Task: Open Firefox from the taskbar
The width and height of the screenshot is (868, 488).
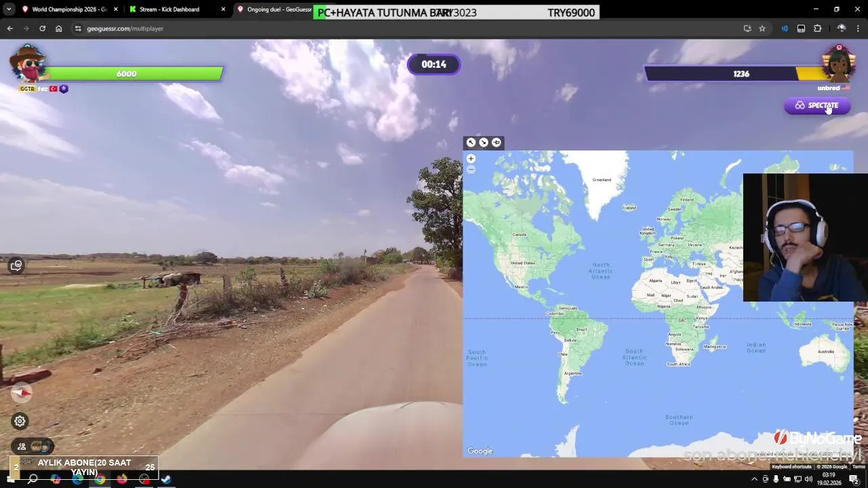Action: point(122,479)
